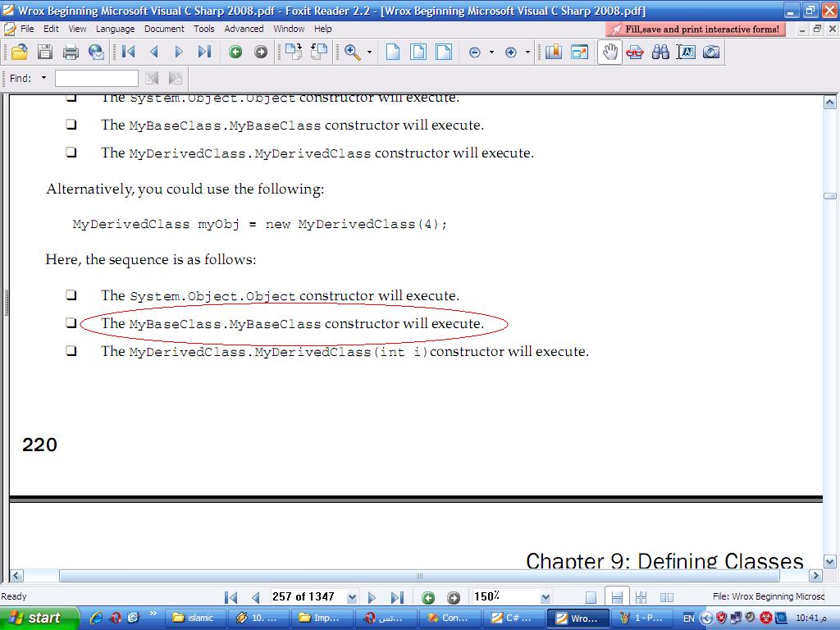Click the Windows start button
Image resolution: width=840 pixels, height=630 pixels.
39,618
